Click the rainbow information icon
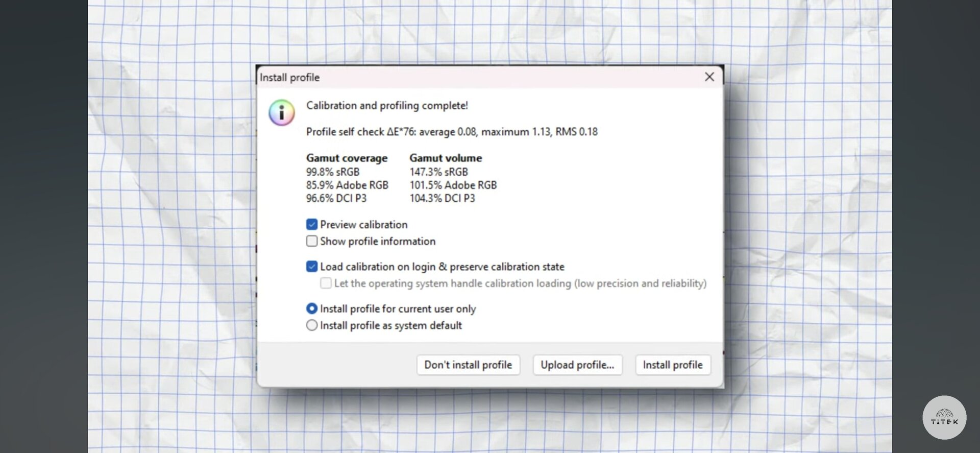Viewport: 980px width, 453px height. (x=282, y=112)
